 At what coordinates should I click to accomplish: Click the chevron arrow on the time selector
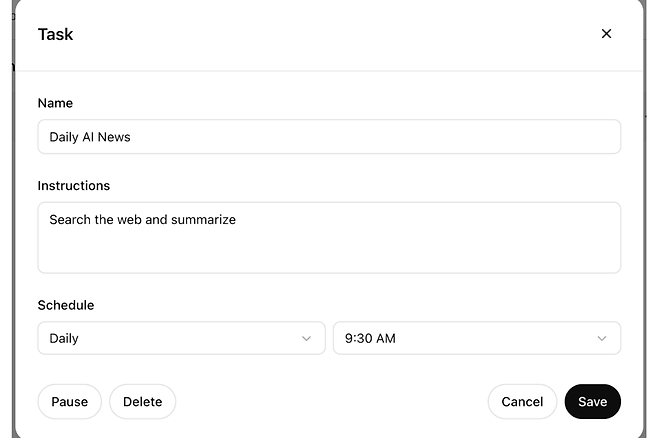coord(602,338)
